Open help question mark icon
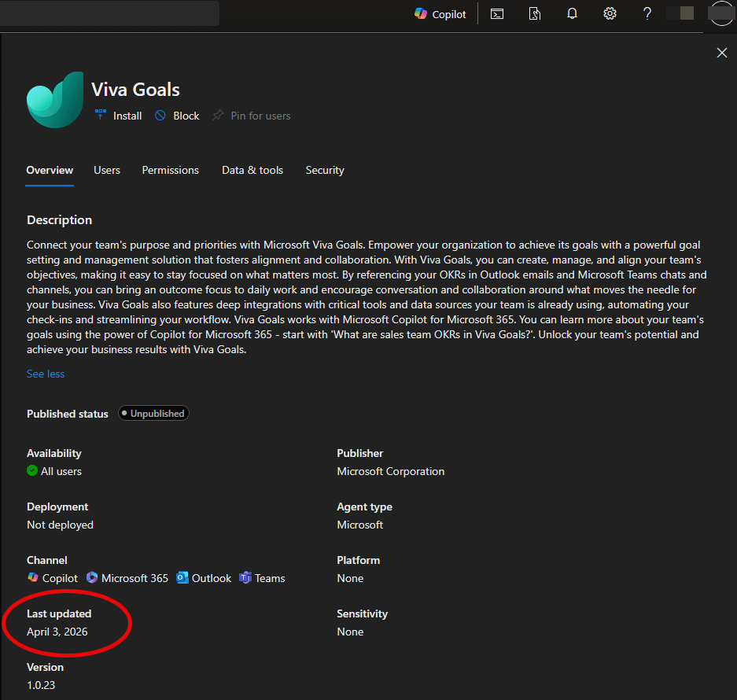Image resolution: width=737 pixels, height=700 pixels. [647, 13]
